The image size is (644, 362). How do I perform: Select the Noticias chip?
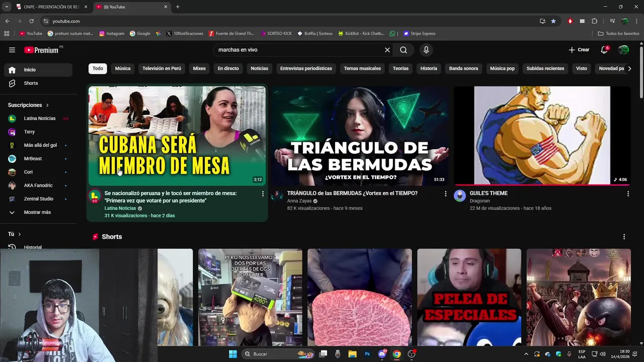[260, 68]
